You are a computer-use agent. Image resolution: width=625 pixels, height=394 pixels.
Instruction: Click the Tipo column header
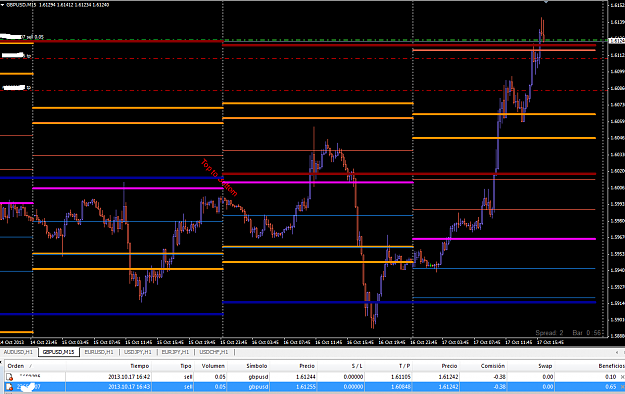pos(186,366)
